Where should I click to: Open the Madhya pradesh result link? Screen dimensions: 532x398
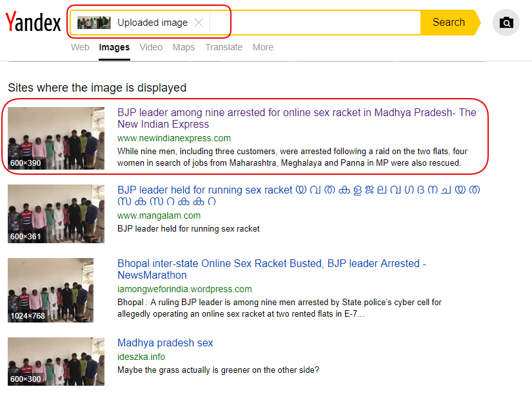165,343
